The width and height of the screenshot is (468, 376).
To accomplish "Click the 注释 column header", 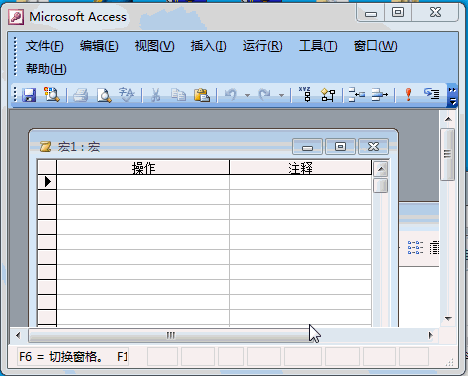I will point(300,167).
